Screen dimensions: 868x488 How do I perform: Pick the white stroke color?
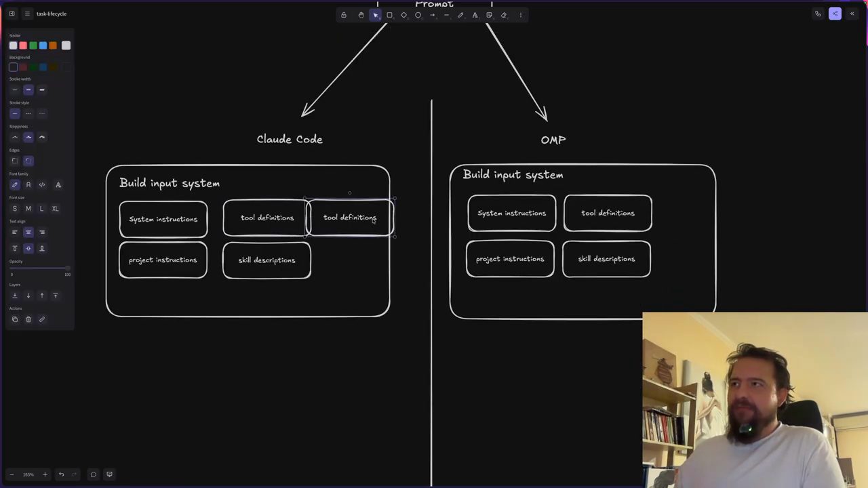point(14,45)
